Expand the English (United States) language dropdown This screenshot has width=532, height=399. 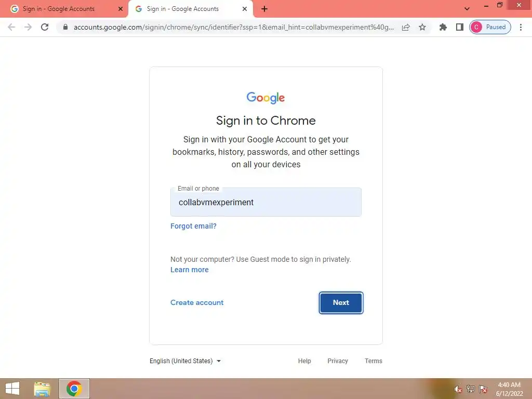[185, 361]
